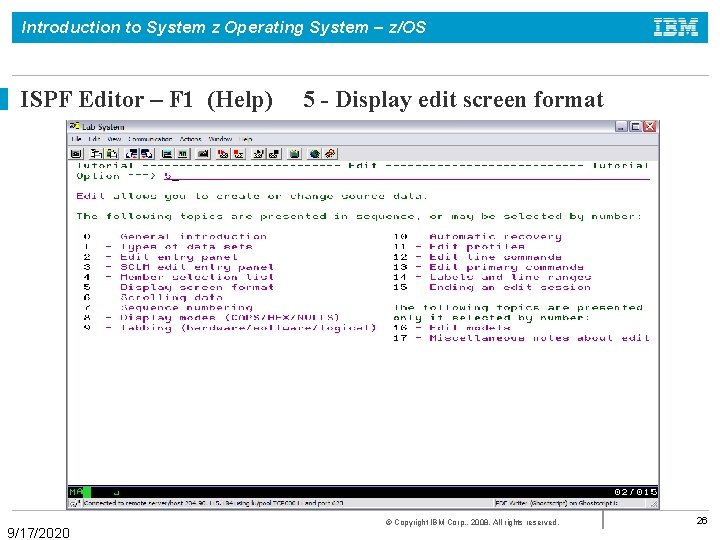
Task: Click topic 5 Display screen format
Action: coord(179,287)
